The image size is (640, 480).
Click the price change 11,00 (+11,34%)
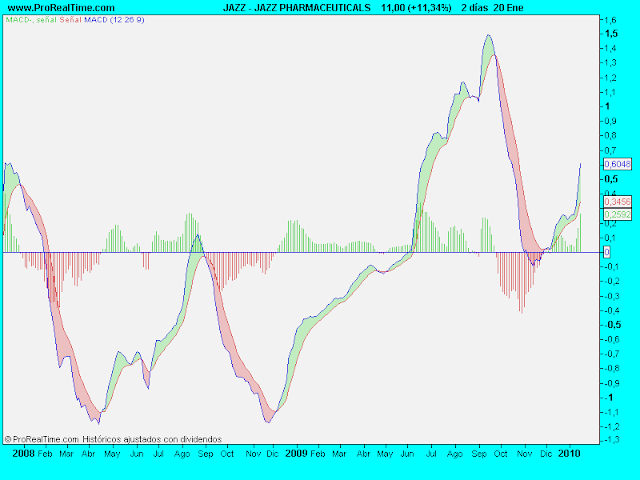[416, 8]
